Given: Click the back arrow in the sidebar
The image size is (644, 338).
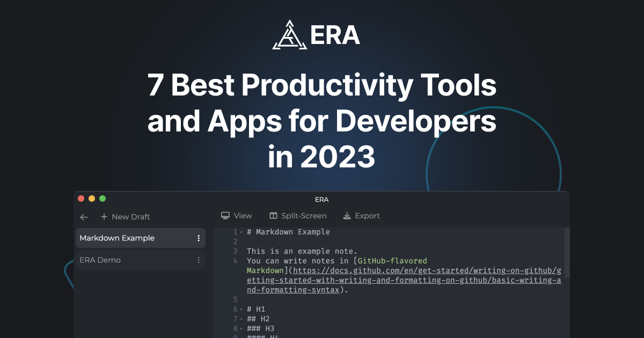Looking at the screenshot, I should [x=84, y=217].
